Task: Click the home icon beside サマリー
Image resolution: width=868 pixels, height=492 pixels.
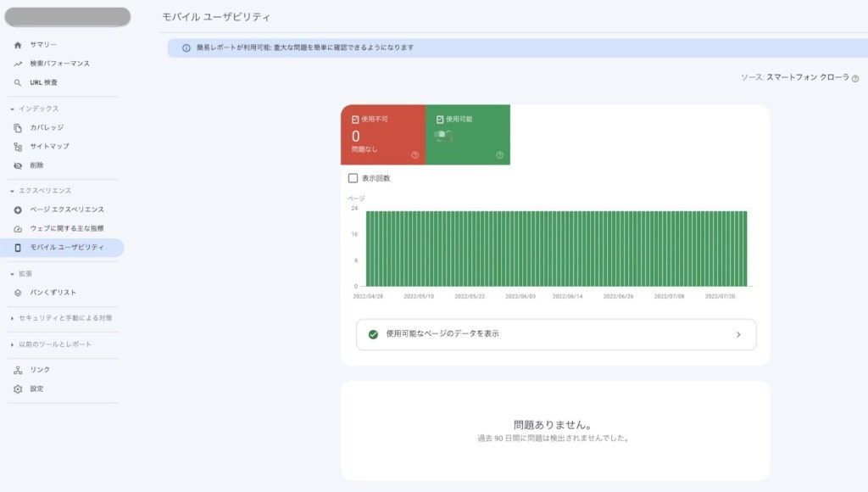Action: [x=18, y=44]
